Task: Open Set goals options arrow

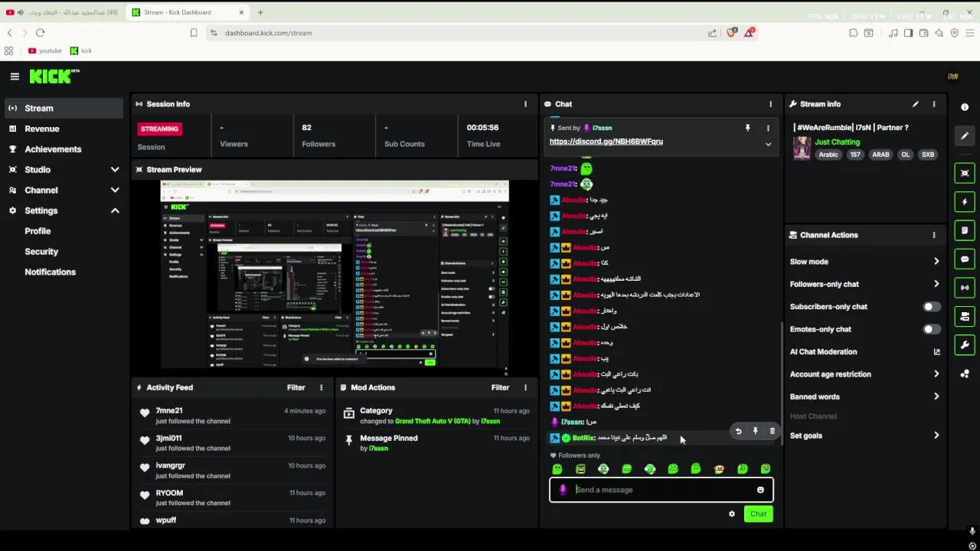Action: click(x=936, y=435)
